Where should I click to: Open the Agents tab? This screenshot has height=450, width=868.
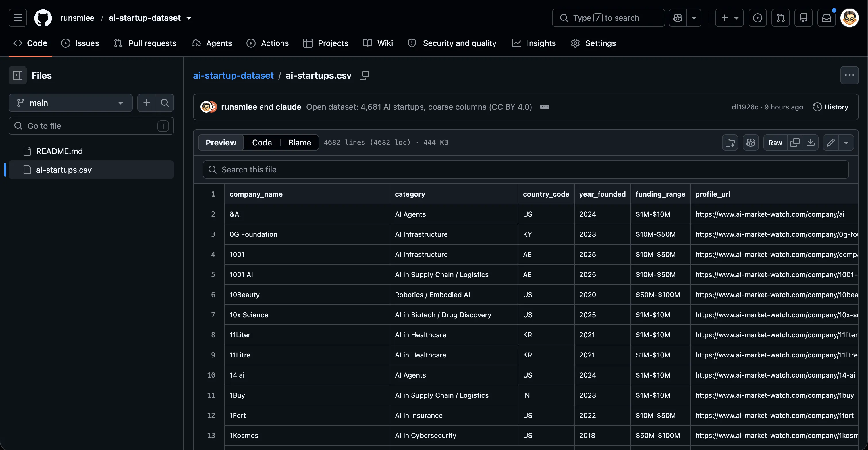pos(212,43)
